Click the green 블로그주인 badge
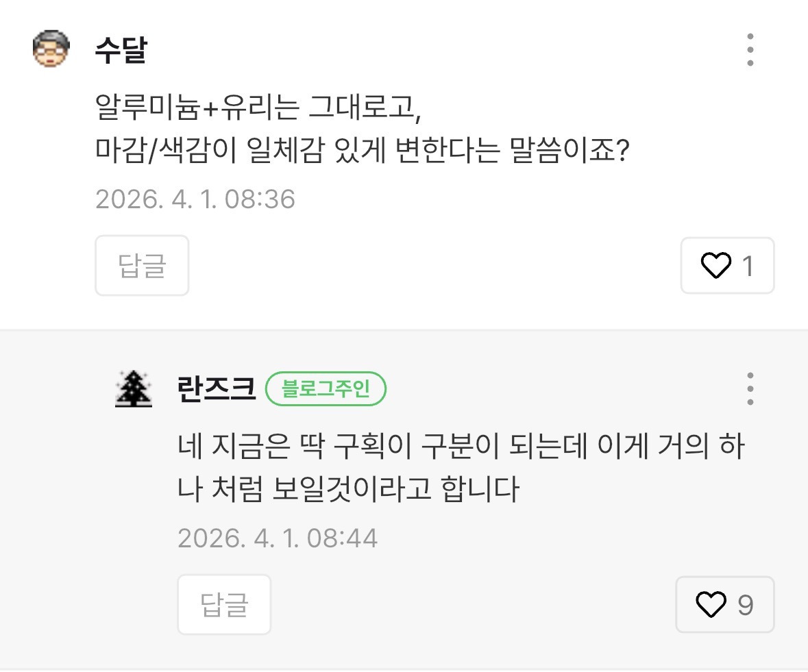 (326, 389)
